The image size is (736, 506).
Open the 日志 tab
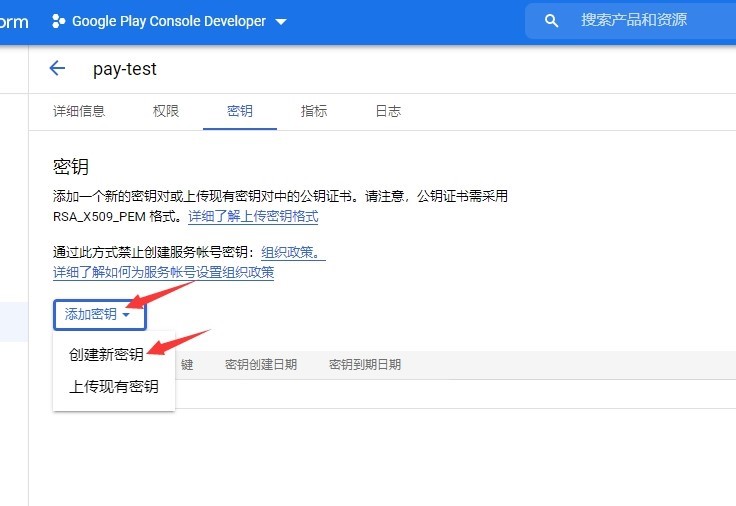388,111
